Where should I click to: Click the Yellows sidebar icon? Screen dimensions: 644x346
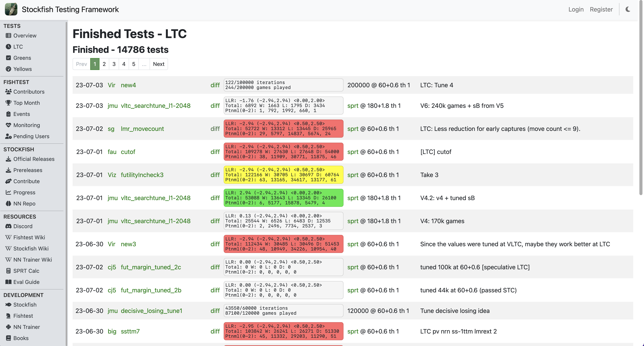coord(8,69)
